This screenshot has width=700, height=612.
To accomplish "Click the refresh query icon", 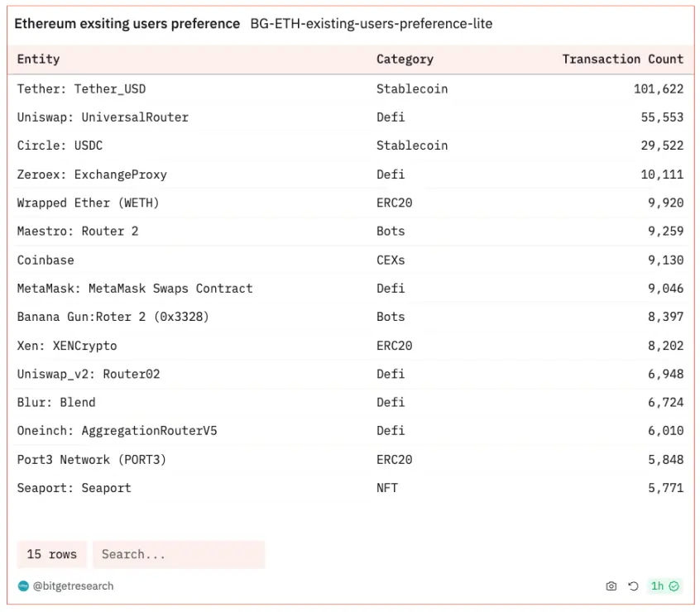I will 633,586.
